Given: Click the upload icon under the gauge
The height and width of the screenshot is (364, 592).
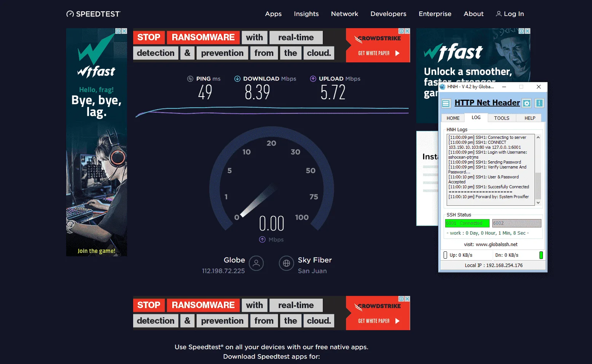Looking at the screenshot, I should click(x=262, y=239).
